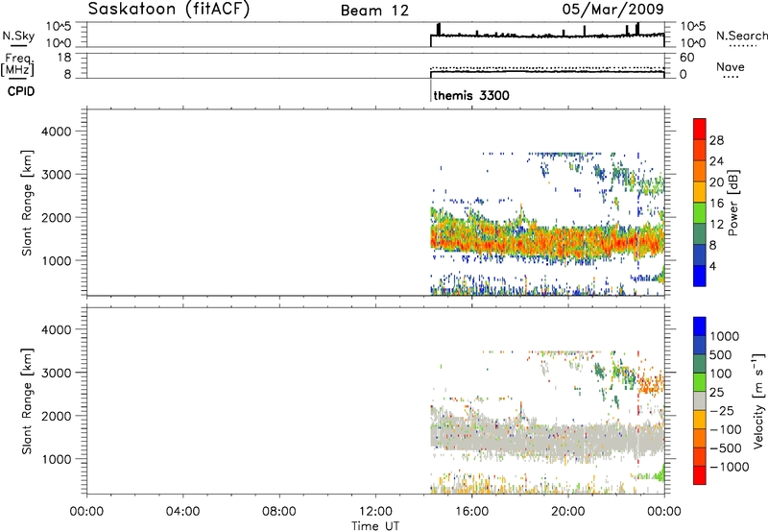Viewport: 768px width, 532px height.
Task: Click the 'Nave' legend label
Action: (731, 66)
